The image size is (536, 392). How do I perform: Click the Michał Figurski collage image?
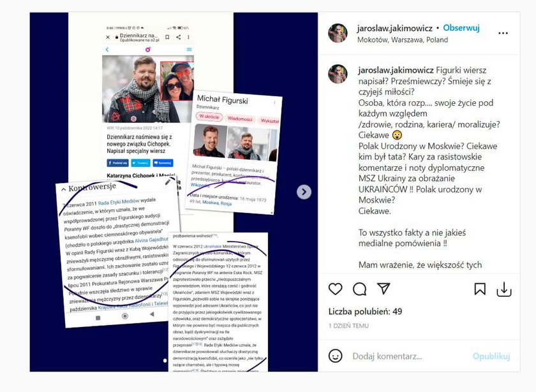click(174, 192)
